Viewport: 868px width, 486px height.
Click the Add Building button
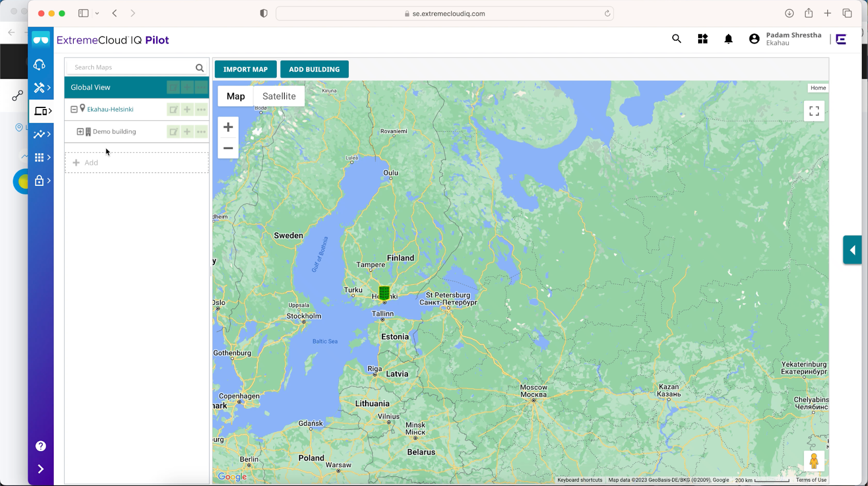[x=314, y=69]
